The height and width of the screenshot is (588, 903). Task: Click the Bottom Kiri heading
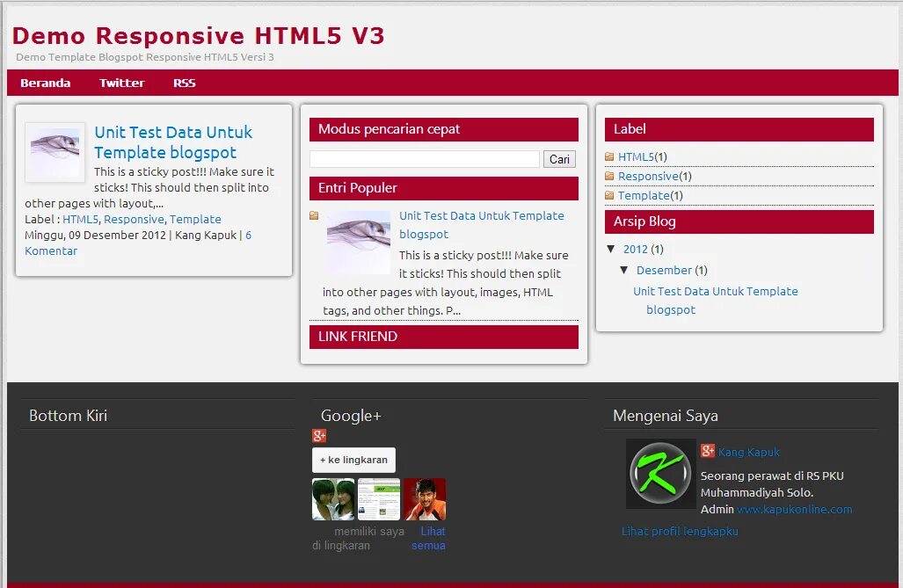tap(68, 416)
